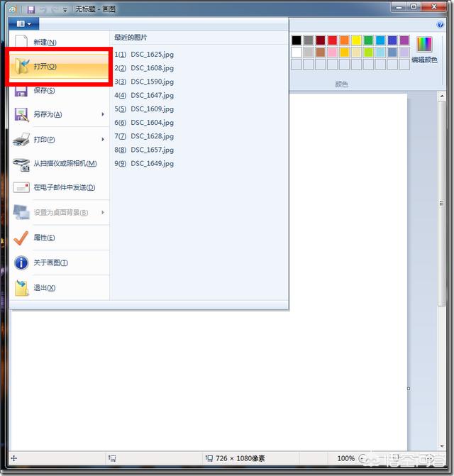Open a file via the 打开 folder icon

click(x=22, y=67)
